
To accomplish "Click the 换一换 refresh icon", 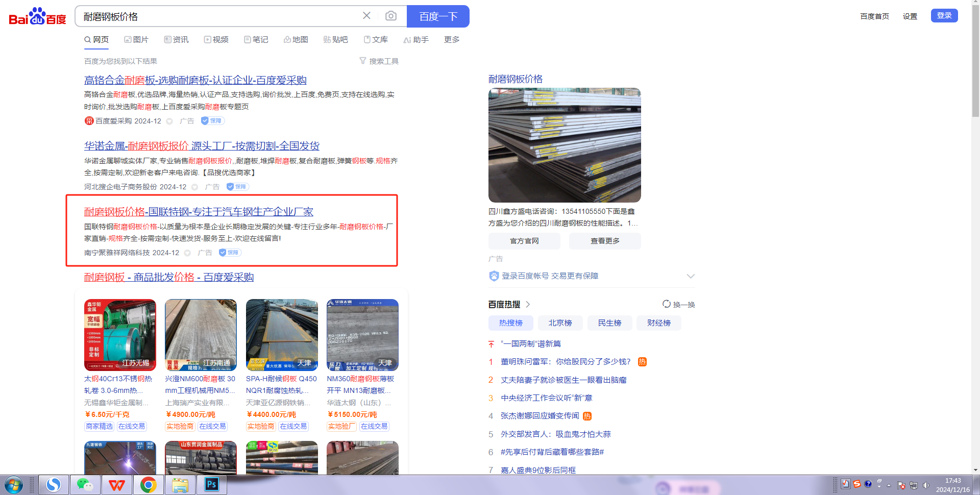I will [x=667, y=304].
